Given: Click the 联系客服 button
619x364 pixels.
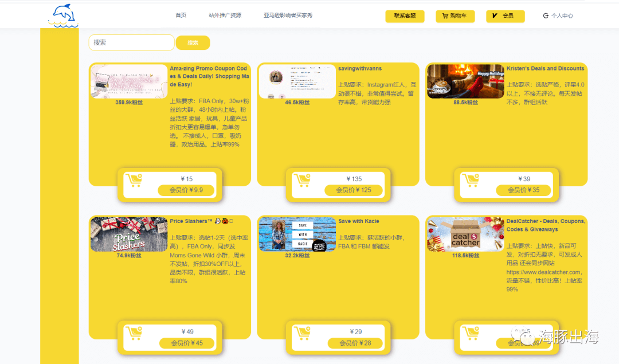Looking at the screenshot, I should [x=405, y=16].
